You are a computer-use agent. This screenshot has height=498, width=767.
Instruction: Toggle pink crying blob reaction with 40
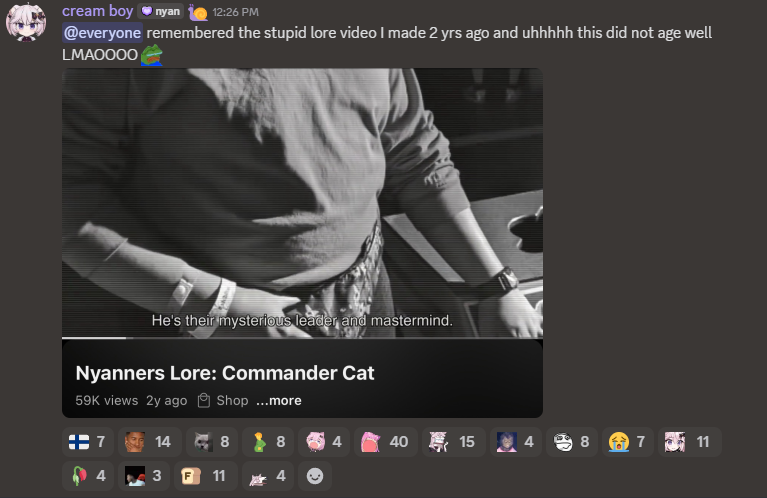pyautogui.click(x=385, y=442)
